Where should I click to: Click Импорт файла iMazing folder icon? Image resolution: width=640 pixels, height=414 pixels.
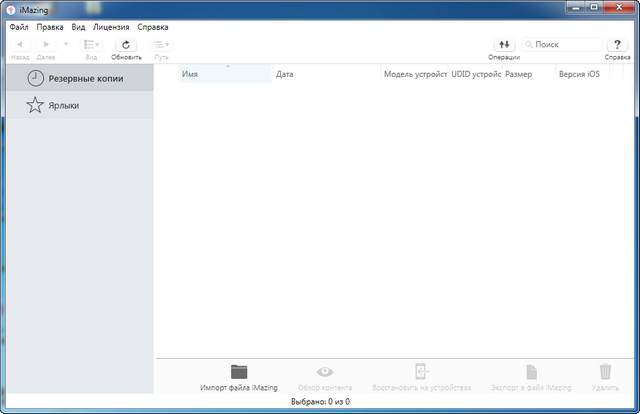[238, 372]
